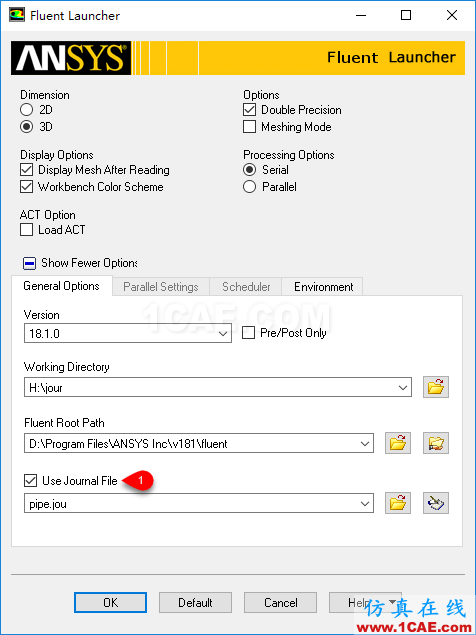The height and width of the screenshot is (635, 476).
Task: Uncheck Double Precision option
Action: (x=250, y=110)
